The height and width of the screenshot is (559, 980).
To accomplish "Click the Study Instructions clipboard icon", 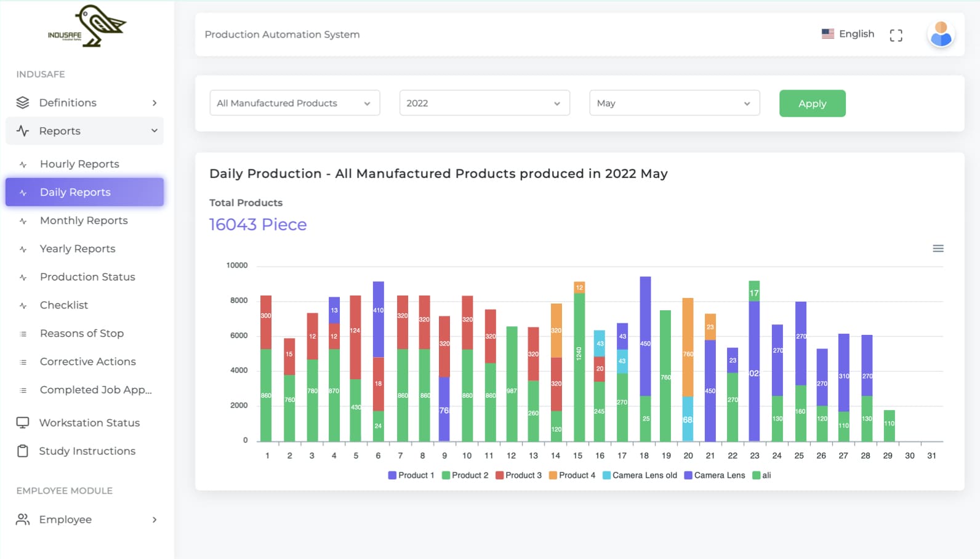I will (x=23, y=451).
